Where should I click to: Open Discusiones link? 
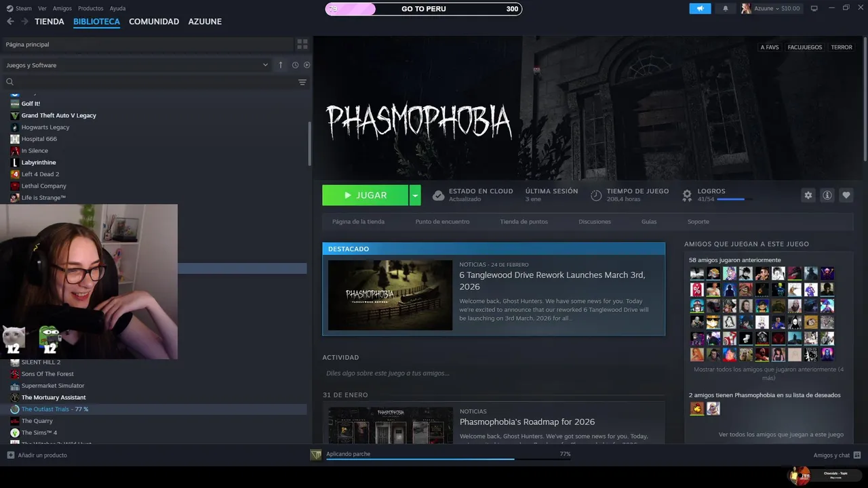click(x=595, y=222)
